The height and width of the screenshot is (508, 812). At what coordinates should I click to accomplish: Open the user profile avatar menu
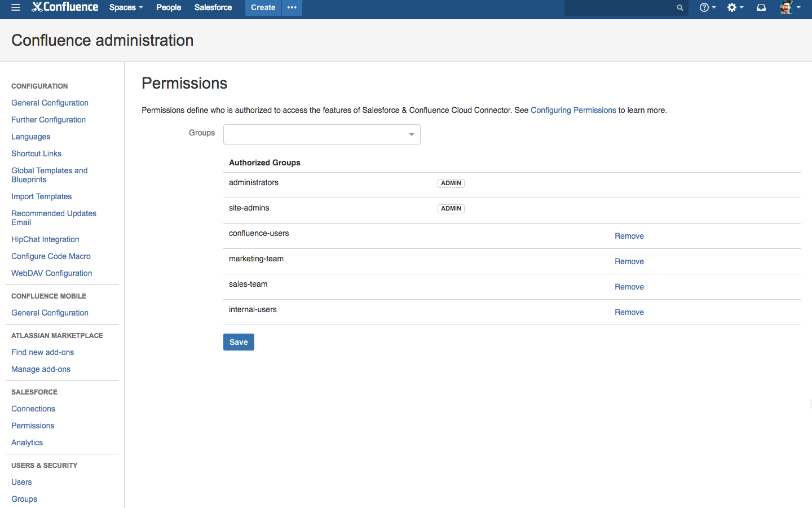790,7
